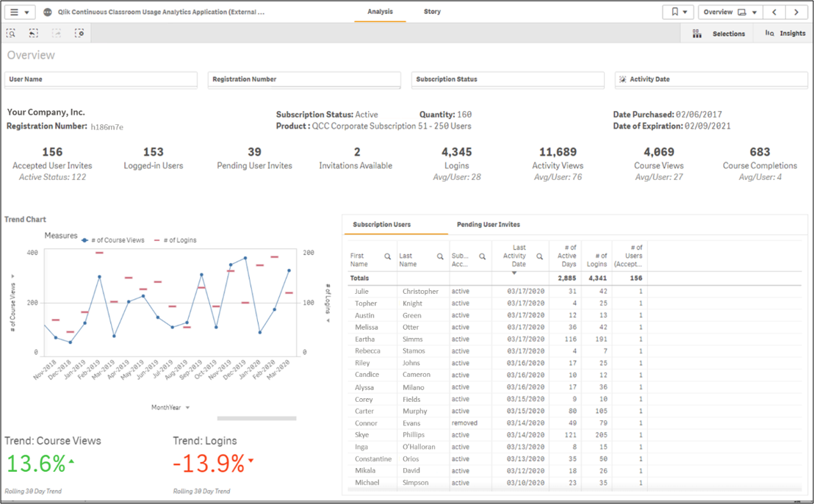
Task: Open the Smart Search selection tool
Action: [x=11, y=33]
